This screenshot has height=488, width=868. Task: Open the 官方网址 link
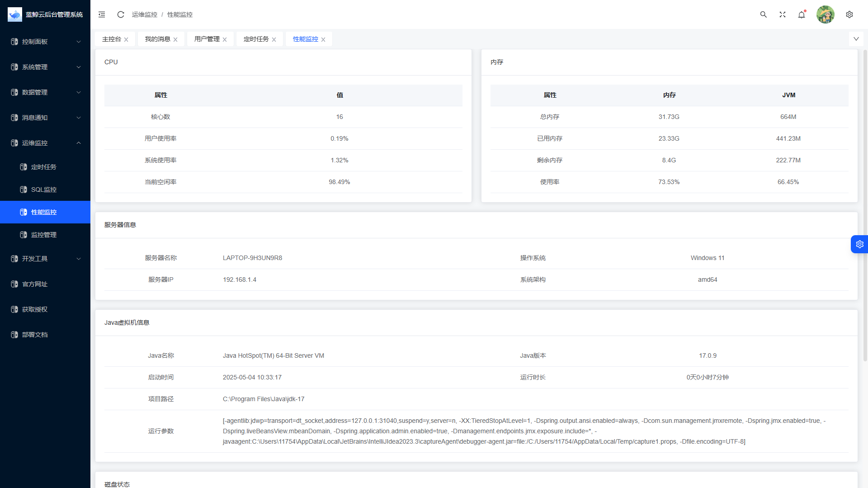[35, 284]
